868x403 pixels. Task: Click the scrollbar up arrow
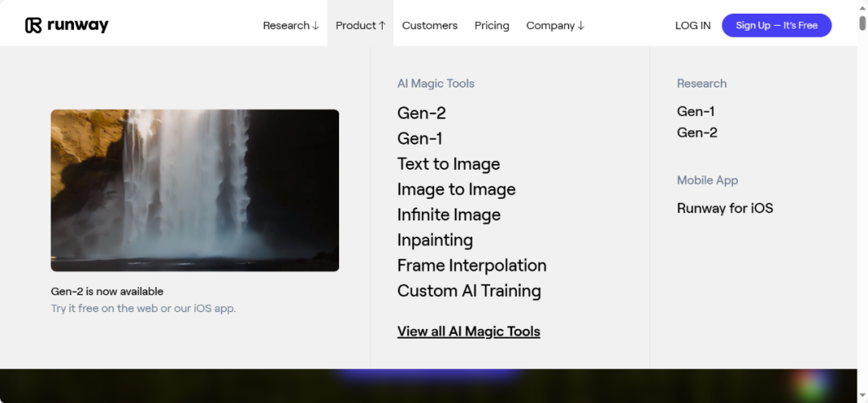(x=862, y=8)
